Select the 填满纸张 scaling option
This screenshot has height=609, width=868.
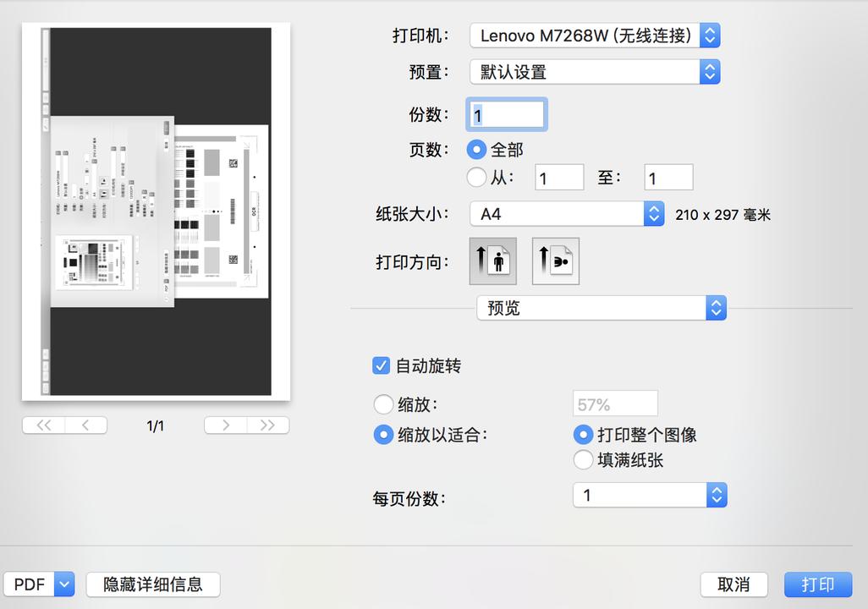coord(582,460)
